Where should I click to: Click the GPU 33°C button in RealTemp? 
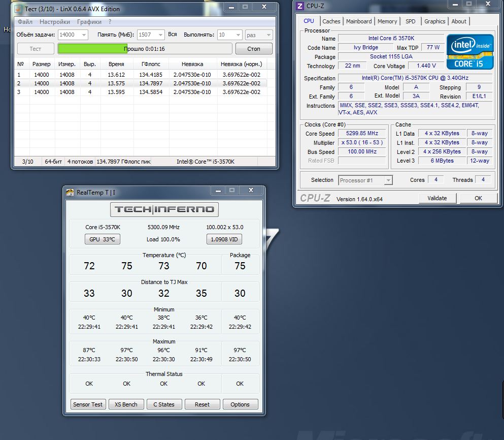pyautogui.click(x=102, y=239)
